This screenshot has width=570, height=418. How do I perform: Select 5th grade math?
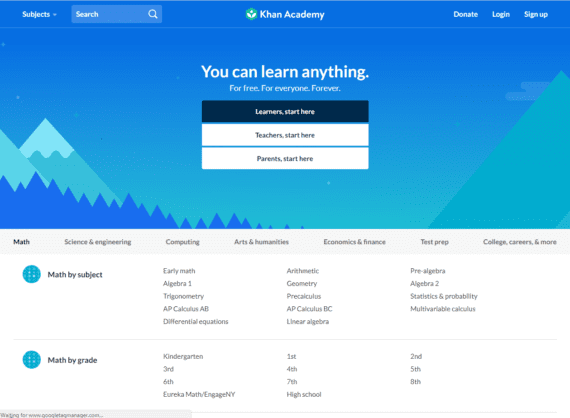coord(415,369)
